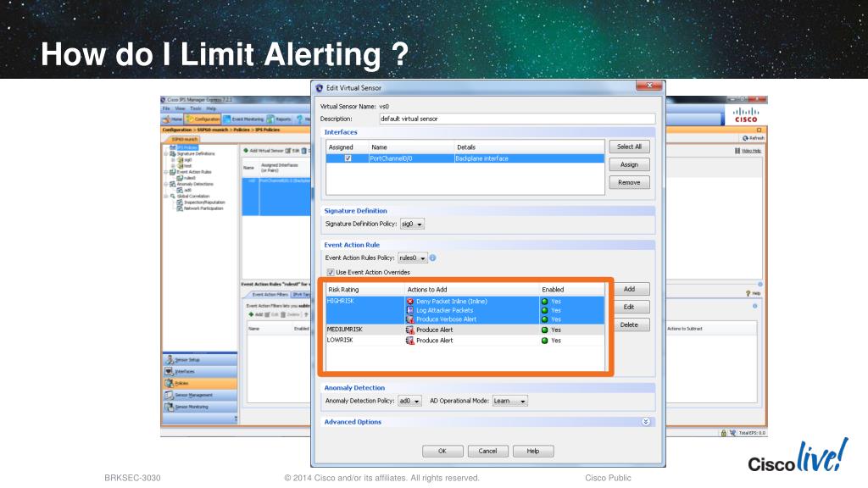868x488 pixels.
Task: Click the Delete override button
Action: (x=632, y=324)
